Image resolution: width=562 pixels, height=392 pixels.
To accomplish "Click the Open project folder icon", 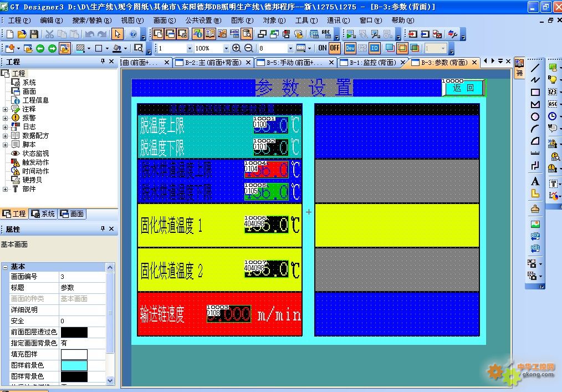I will 23,34.
